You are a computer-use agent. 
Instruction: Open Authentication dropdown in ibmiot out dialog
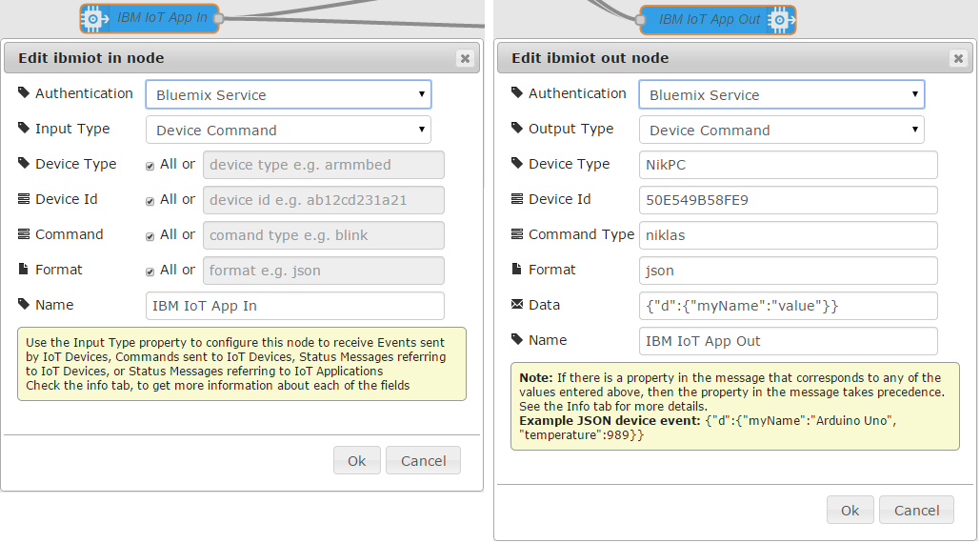tap(781, 94)
